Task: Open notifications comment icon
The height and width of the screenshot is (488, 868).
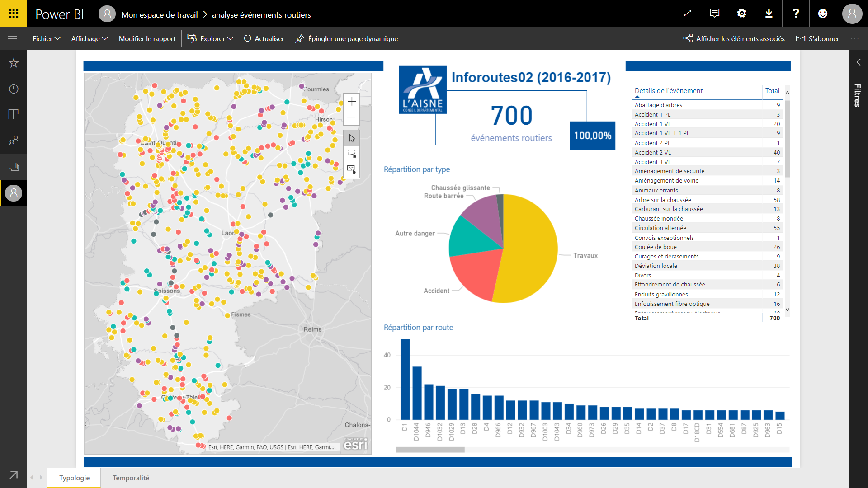Action: (714, 14)
